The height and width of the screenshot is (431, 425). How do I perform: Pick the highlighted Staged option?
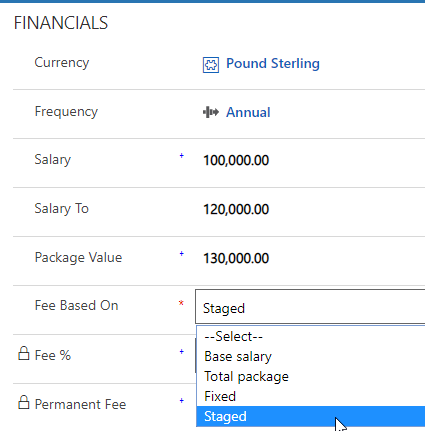click(311, 416)
